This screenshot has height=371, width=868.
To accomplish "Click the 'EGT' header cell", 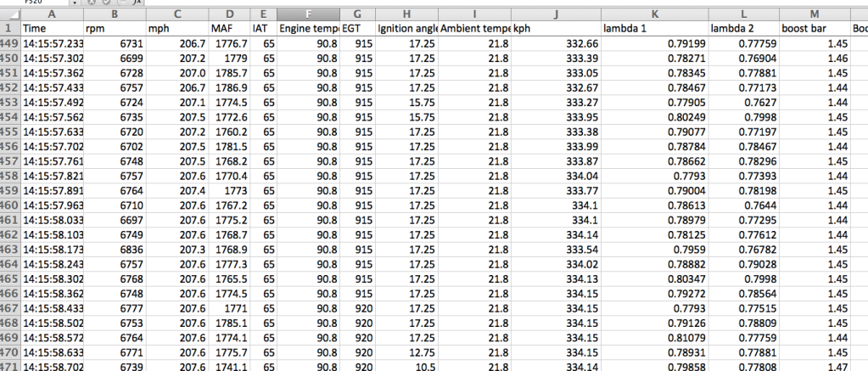I will [x=357, y=28].
